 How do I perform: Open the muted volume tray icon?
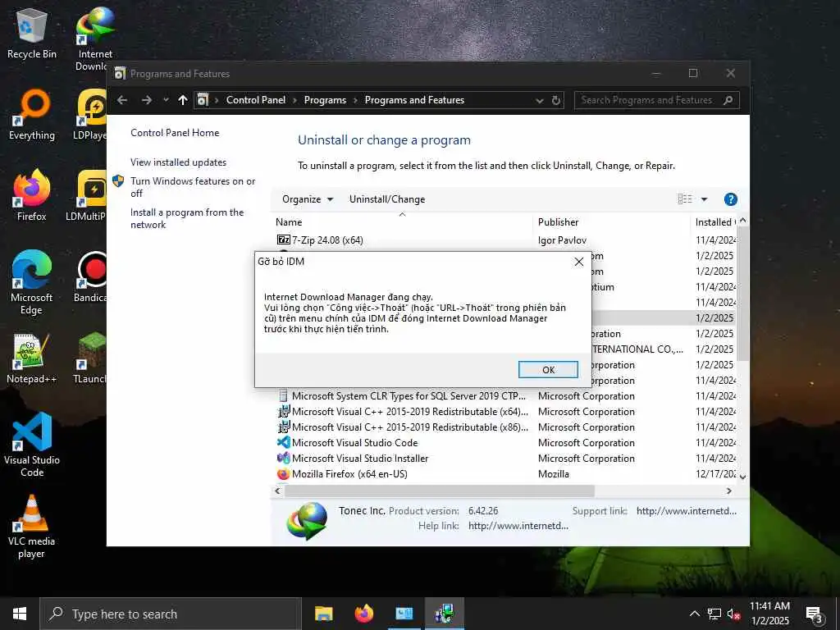(734, 614)
